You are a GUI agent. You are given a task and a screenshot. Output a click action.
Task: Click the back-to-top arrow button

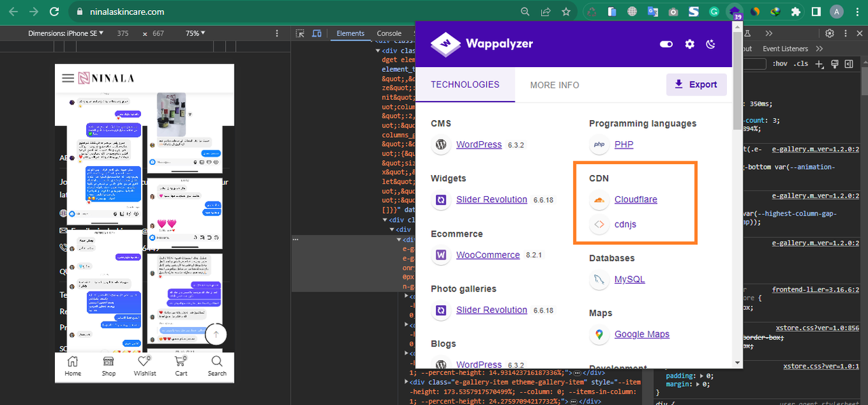pyautogui.click(x=216, y=334)
